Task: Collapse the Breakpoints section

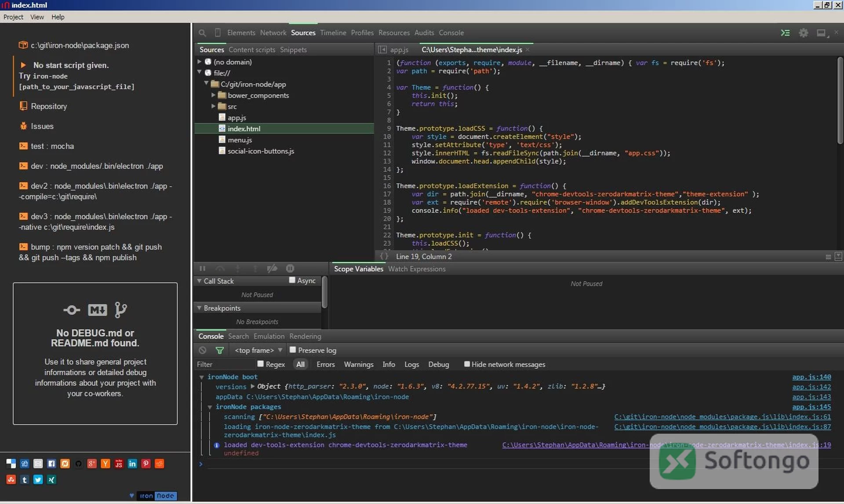Action: [199, 308]
